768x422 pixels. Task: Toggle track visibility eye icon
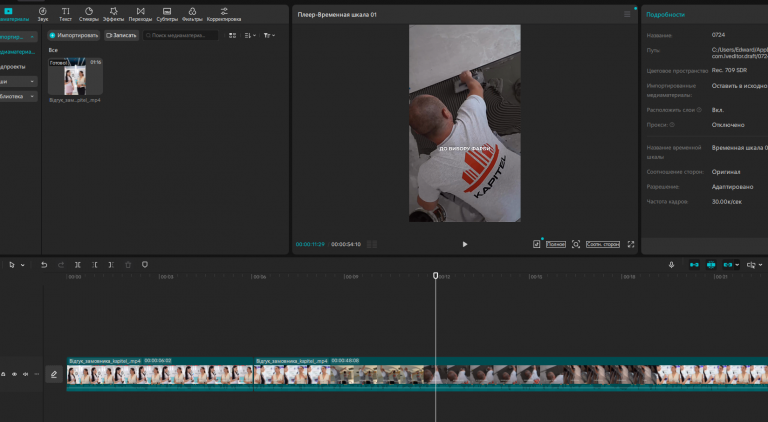[14, 375]
